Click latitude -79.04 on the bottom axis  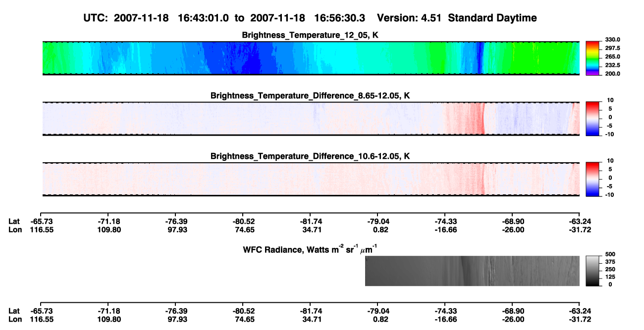tap(377, 311)
